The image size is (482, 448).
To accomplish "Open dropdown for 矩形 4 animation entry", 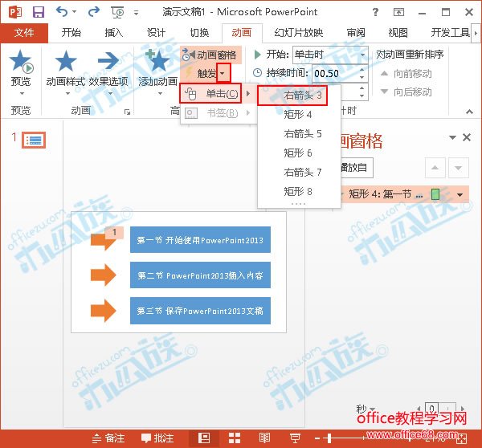I will coord(460,194).
